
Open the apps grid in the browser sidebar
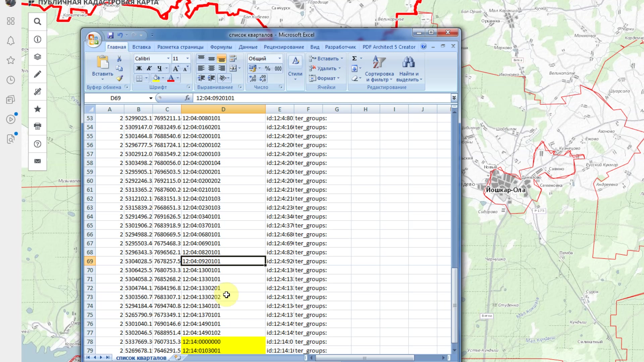(x=11, y=21)
